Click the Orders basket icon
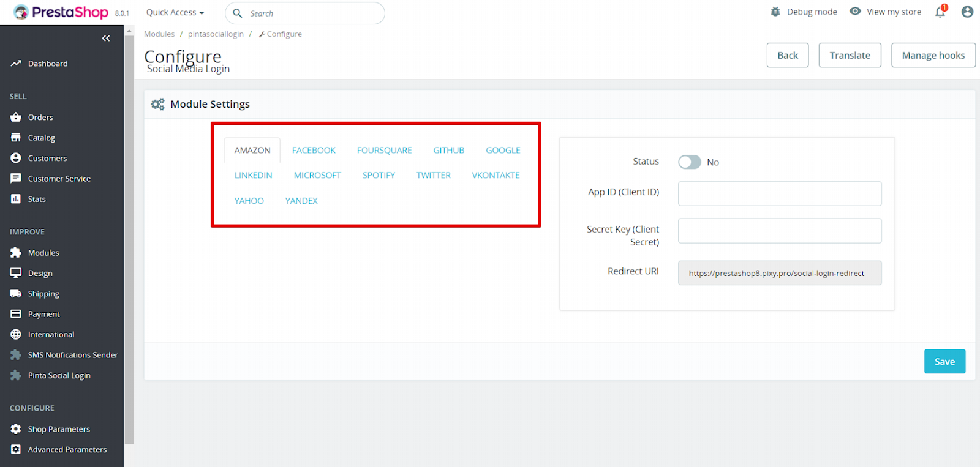The width and height of the screenshot is (980, 467). 16,117
